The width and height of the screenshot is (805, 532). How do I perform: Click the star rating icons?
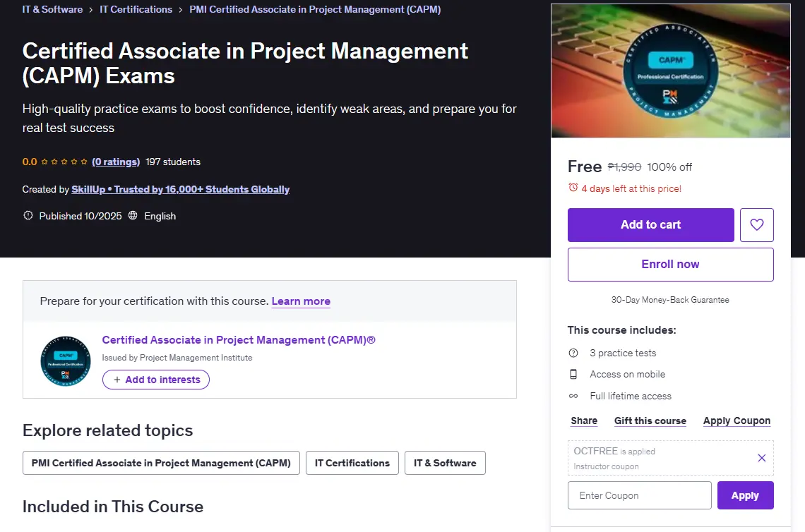tap(64, 162)
